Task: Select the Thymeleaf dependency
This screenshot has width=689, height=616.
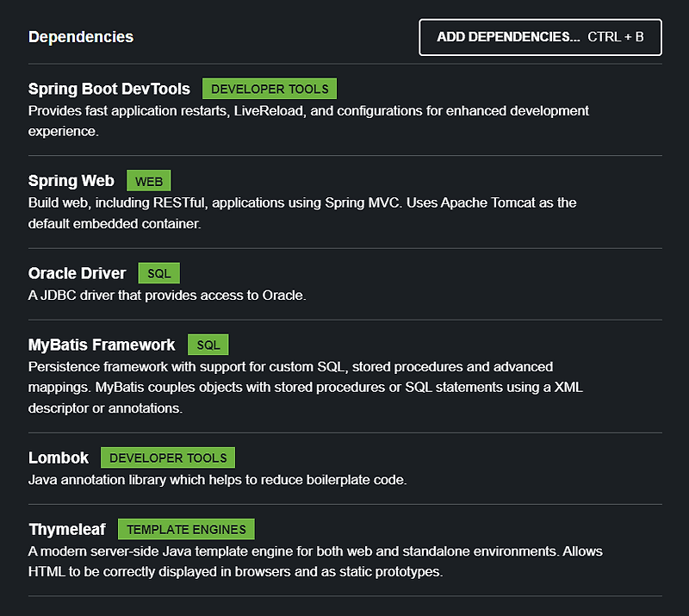Action: [x=67, y=529]
